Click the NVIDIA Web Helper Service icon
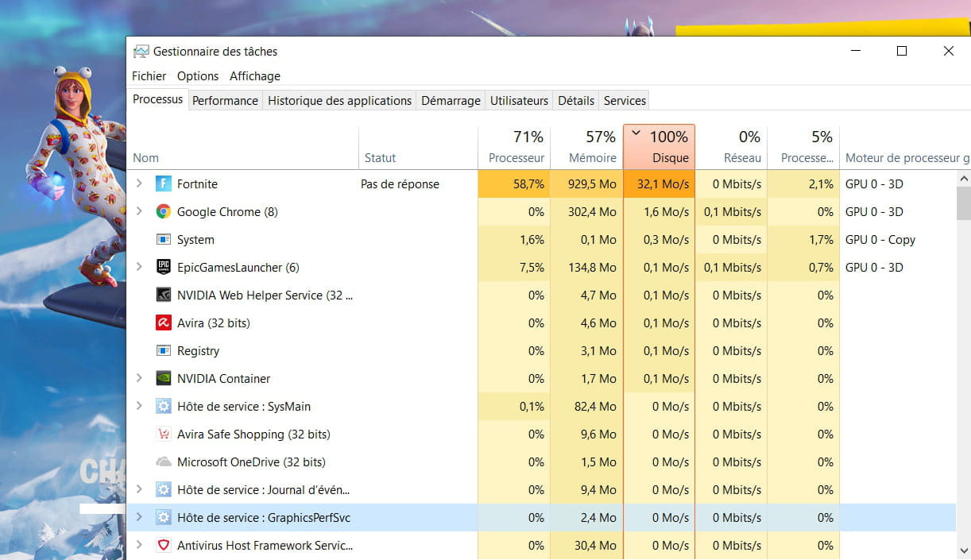Screen dimensions: 971x560 point(164,295)
